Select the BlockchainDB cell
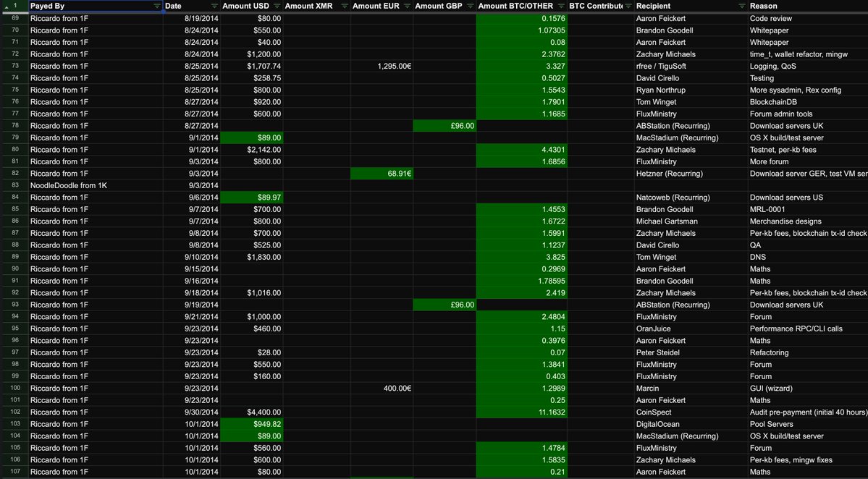Screen dimensions: 868x479 point(808,102)
